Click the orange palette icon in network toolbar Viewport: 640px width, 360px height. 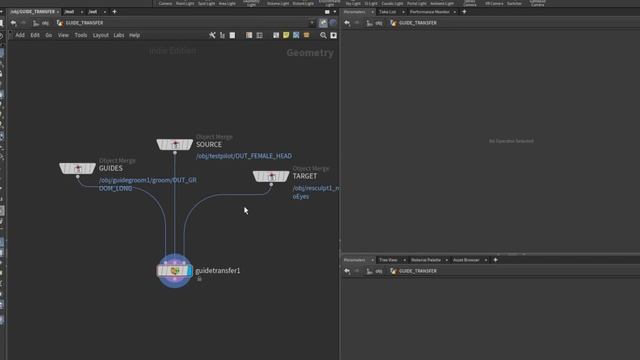[307, 36]
